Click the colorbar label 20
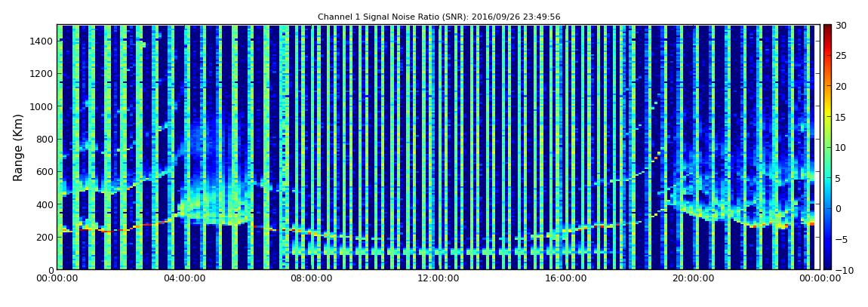868x307 pixels. point(842,86)
